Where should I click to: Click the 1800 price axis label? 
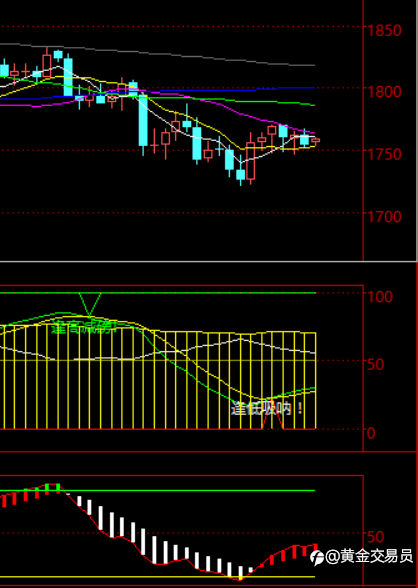tap(385, 92)
